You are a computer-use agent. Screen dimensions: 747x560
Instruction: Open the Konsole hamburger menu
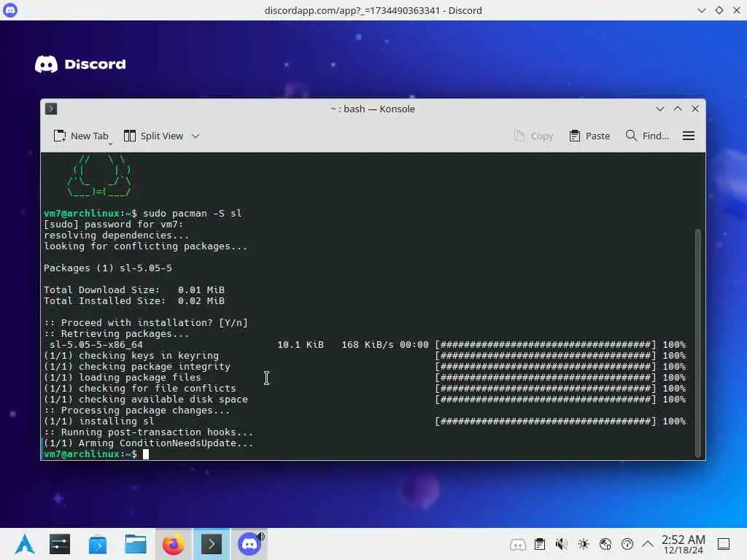(689, 136)
